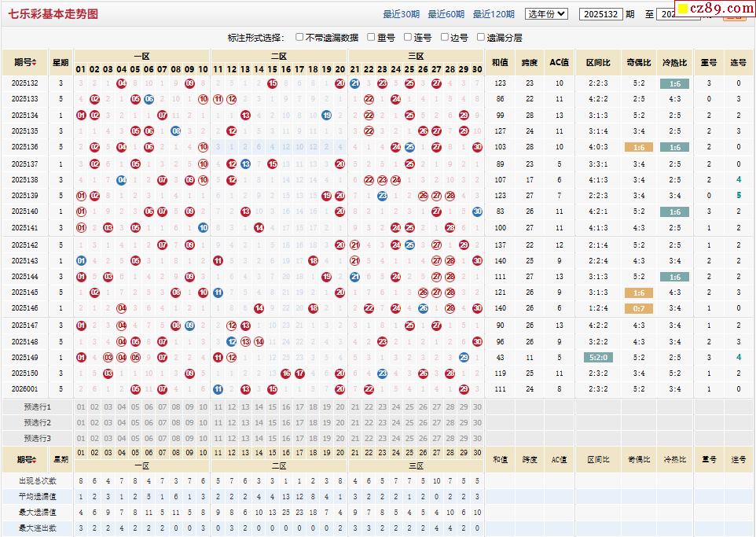Click blue ball 21 in row 2025132

(355, 83)
